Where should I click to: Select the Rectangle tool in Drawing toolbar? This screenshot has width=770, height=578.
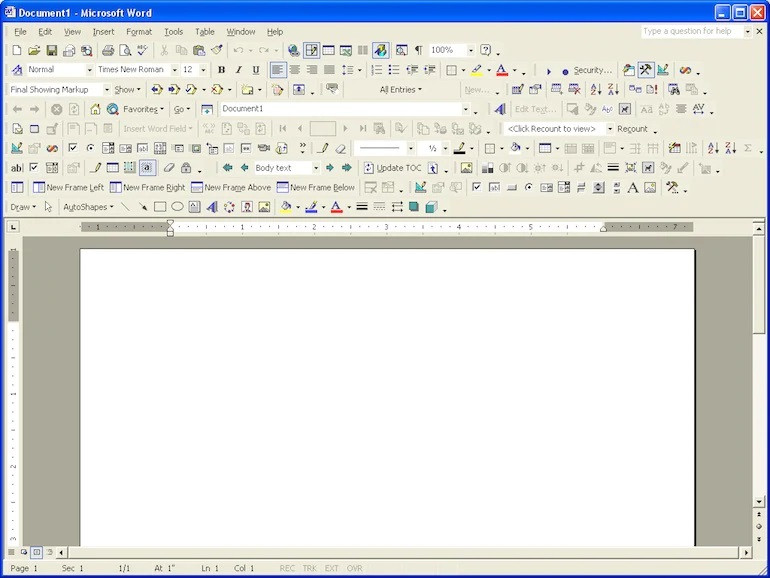160,207
